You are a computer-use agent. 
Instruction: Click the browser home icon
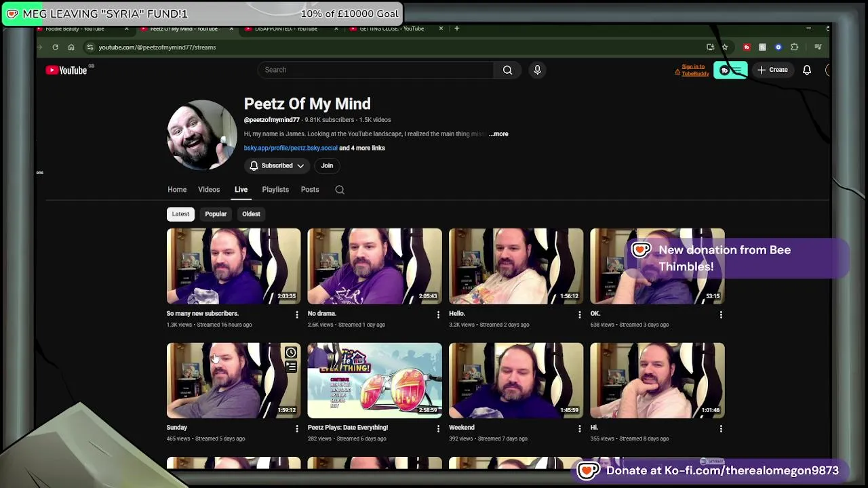[71, 47]
